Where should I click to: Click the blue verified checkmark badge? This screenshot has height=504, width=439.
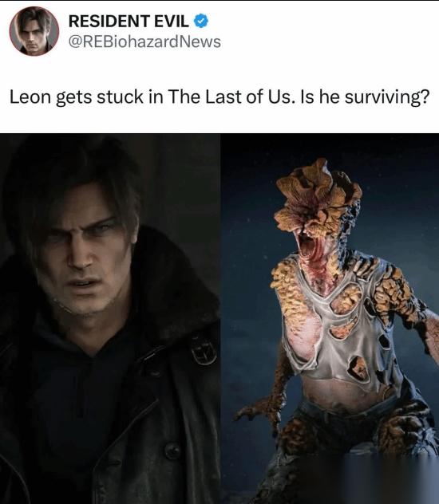click(201, 22)
